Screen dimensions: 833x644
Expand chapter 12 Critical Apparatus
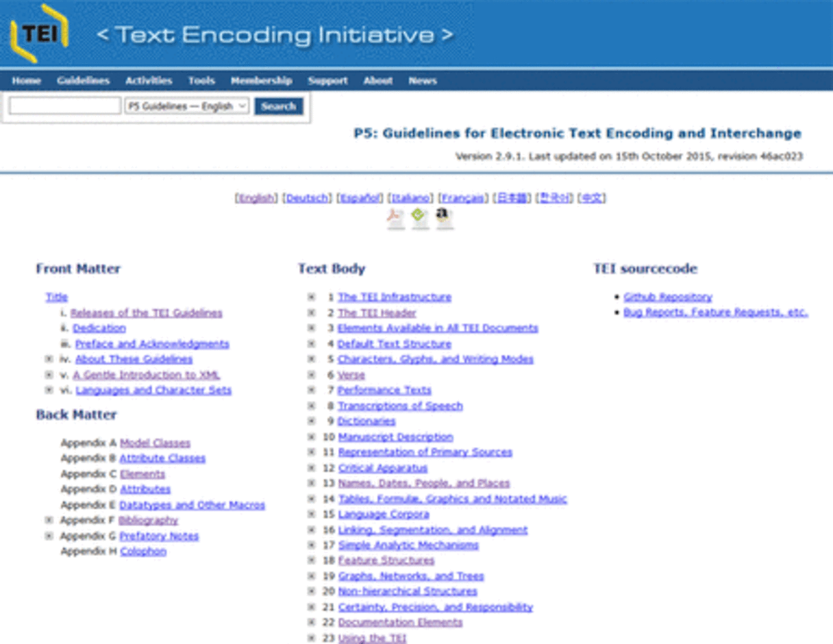(312, 468)
